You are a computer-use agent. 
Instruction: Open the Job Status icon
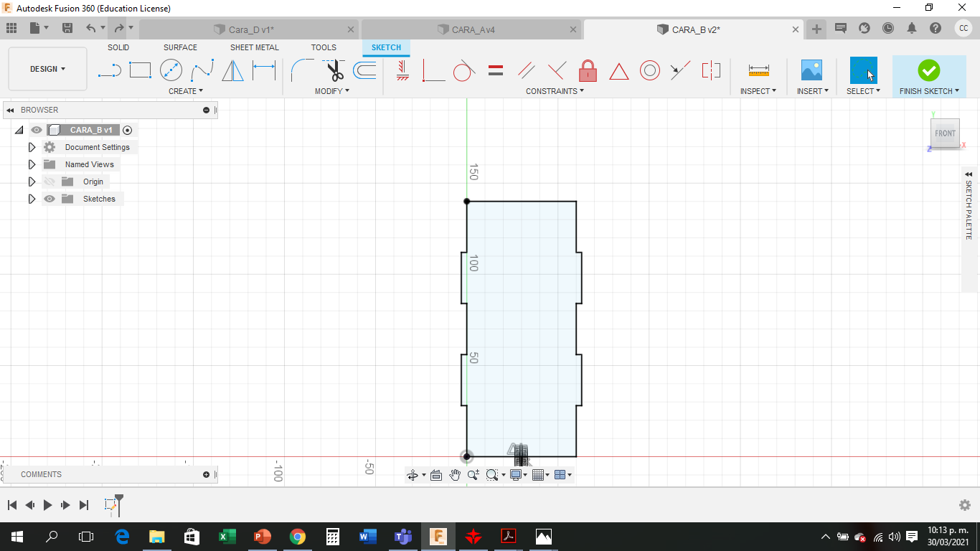(888, 29)
